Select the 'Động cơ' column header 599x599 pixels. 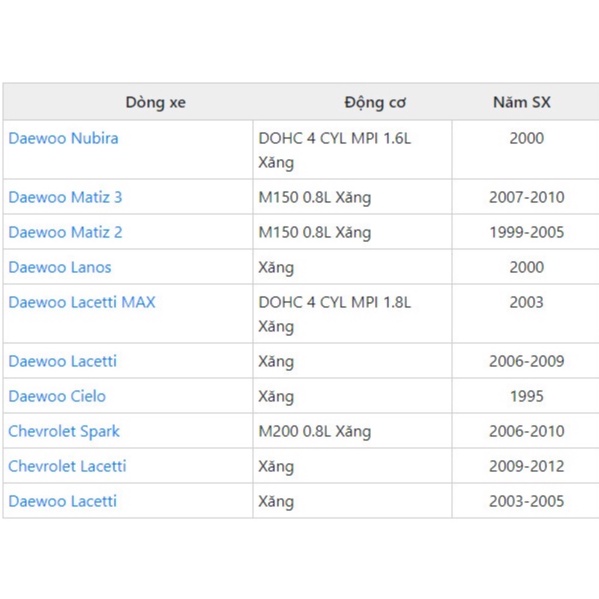pos(375,102)
